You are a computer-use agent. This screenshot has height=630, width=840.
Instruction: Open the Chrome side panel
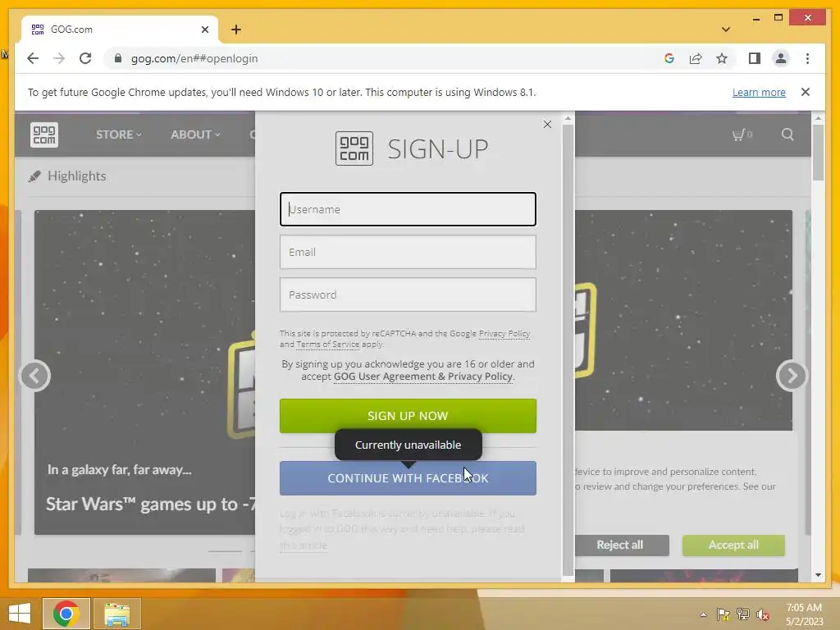pyautogui.click(x=755, y=58)
